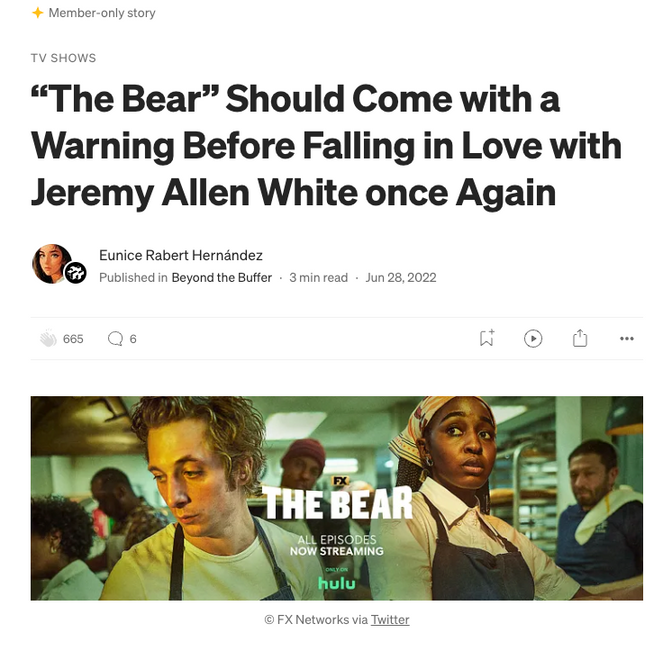This screenshot has height=651, width=672.
Task: Open Eunice Rabert Hernández profile link
Action: (x=180, y=255)
